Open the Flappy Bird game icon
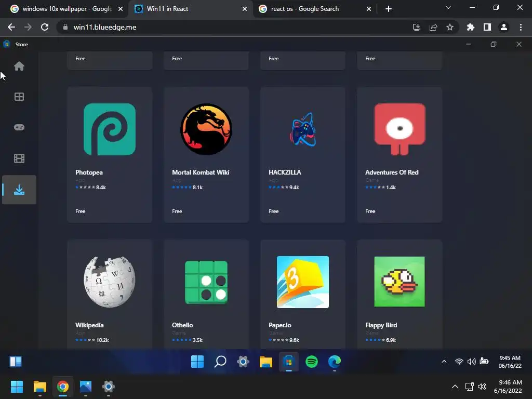The width and height of the screenshot is (532, 399). click(400, 282)
